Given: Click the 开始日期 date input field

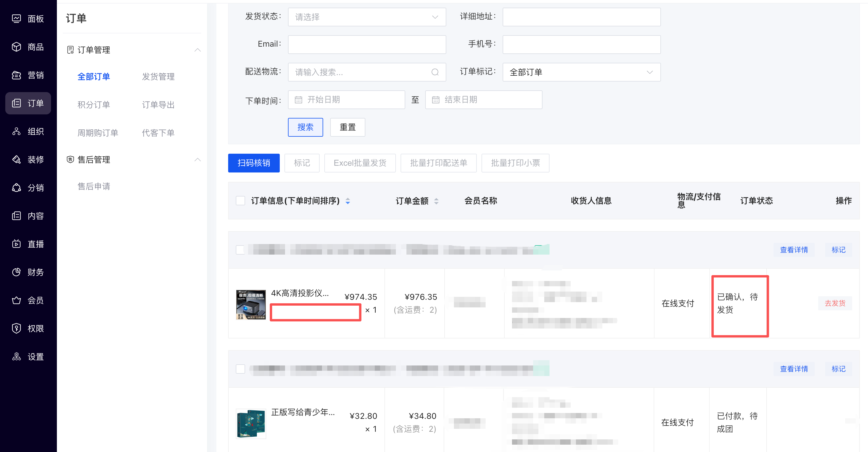Looking at the screenshot, I should (346, 100).
